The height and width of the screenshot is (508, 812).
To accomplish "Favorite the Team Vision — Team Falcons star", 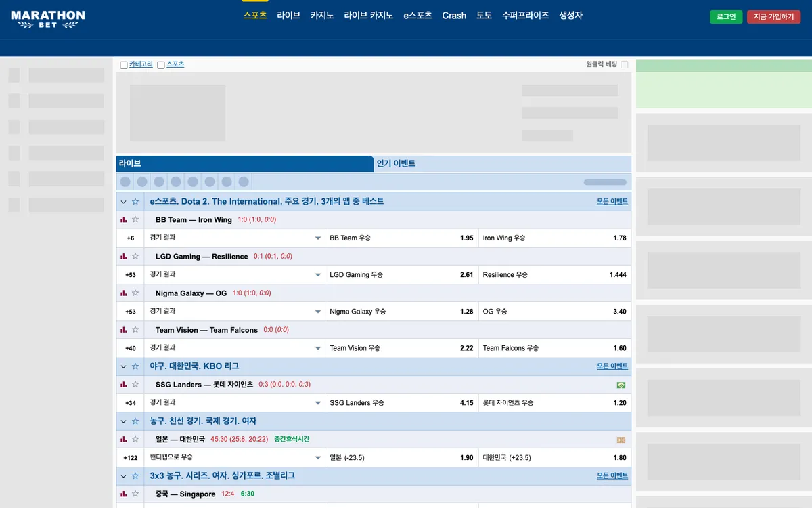I will 135,329.
